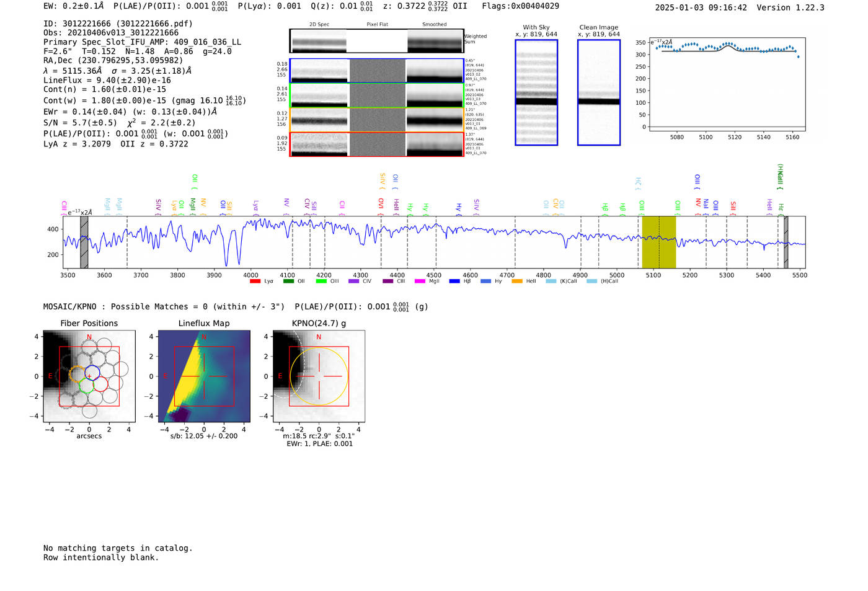Click the (K)CaII legend swatch
The image size is (868, 591).
click(551, 281)
